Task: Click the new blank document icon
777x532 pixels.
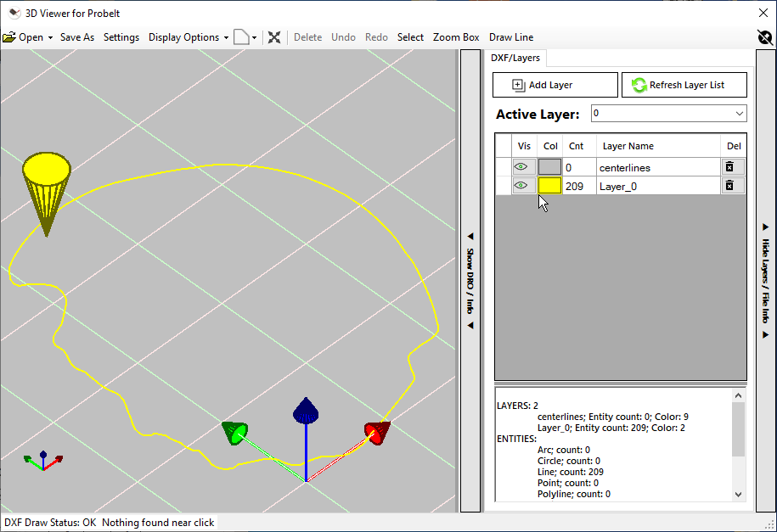Action: pos(241,37)
